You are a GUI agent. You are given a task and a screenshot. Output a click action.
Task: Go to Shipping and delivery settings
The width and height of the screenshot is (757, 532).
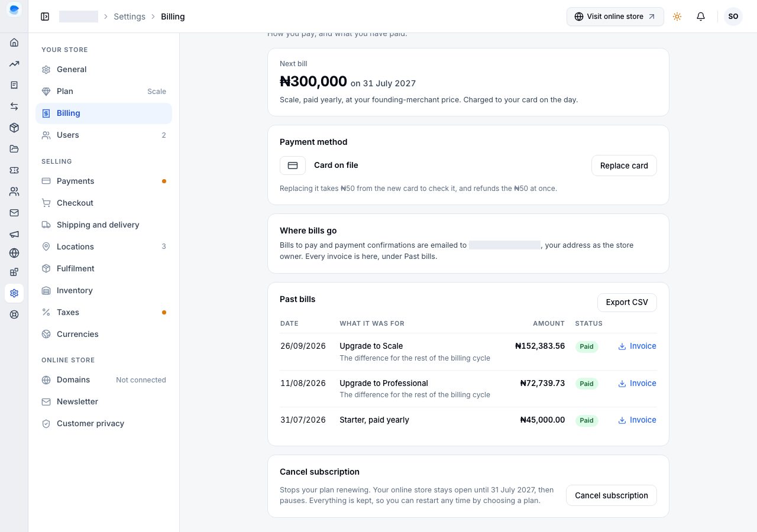coord(103,225)
